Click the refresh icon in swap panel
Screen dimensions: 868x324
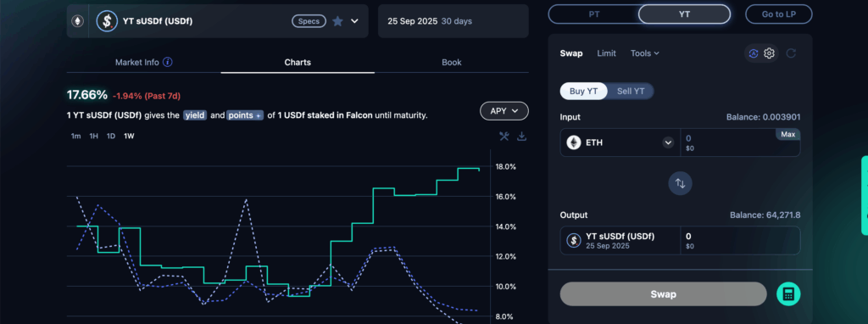791,53
